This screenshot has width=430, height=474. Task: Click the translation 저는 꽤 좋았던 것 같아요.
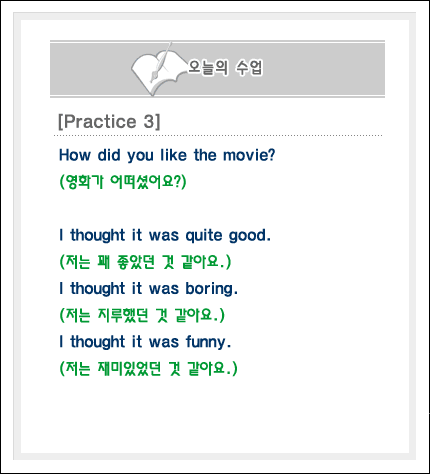pyautogui.click(x=145, y=262)
